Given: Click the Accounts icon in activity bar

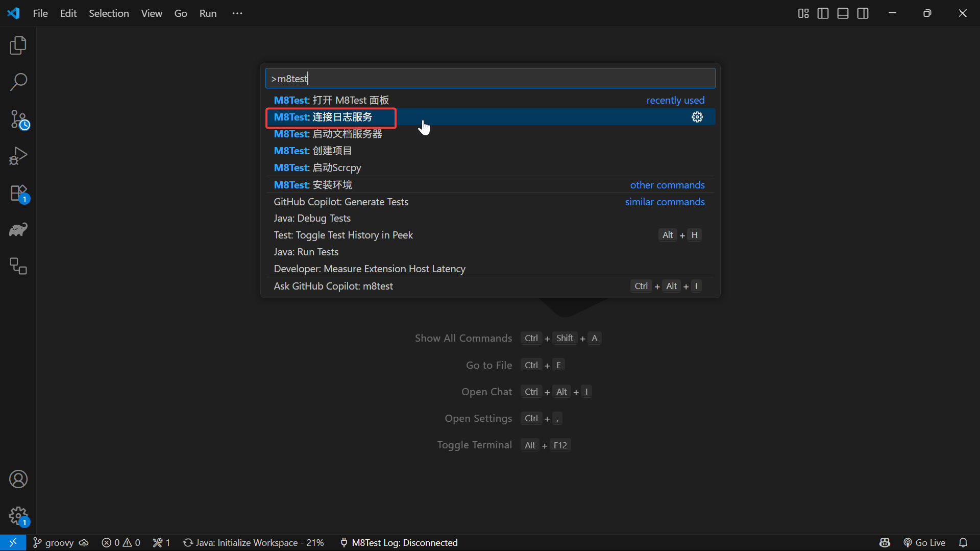Looking at the screenshot, I should pos(18,479).
